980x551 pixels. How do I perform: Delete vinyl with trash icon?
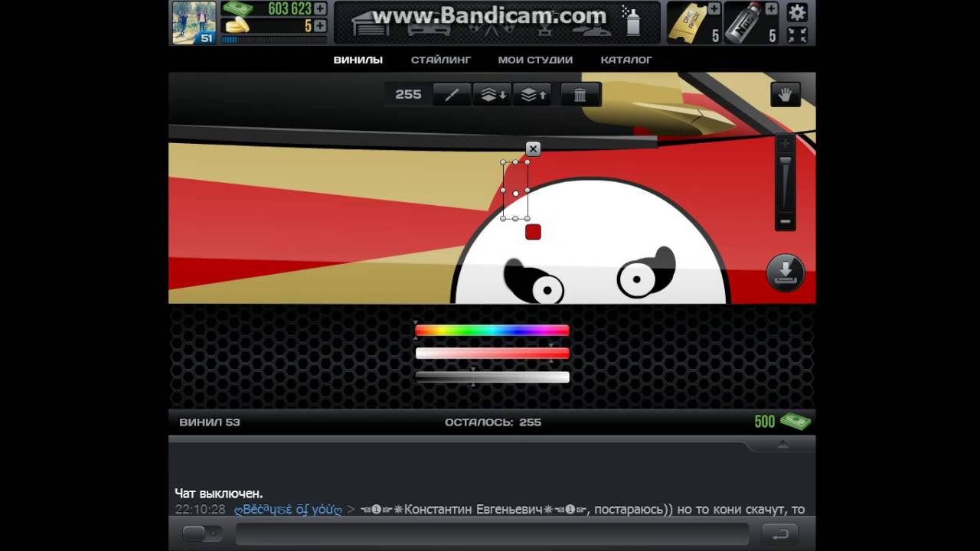pos(580,94)
